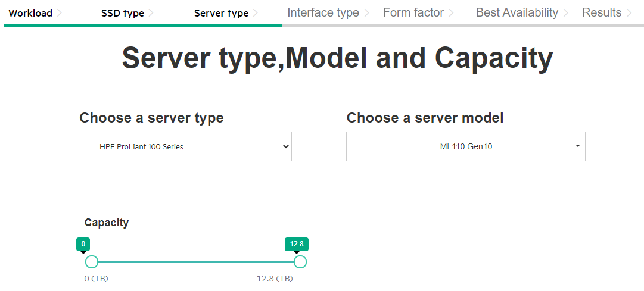Expand the ML110 Gen10 server model dropdown
Image resolution: width=644 pixels, height=291 pixels.
[466, 146]
